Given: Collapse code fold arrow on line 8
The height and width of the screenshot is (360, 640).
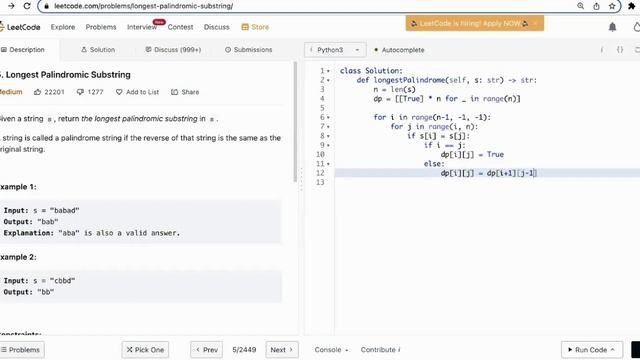Looking at the screenshot, I should pos(328,136).
